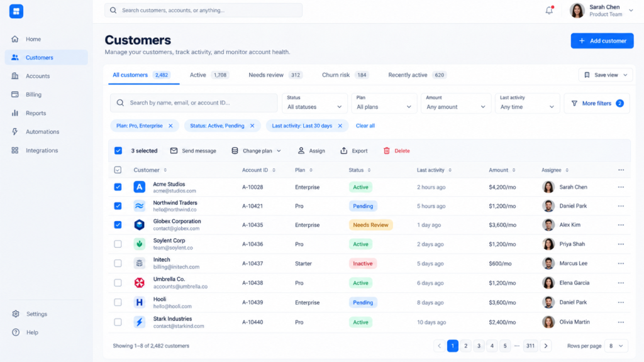Click the Search by name, email field
Viewport: 644px width, 362px height.
coord(194,102)
